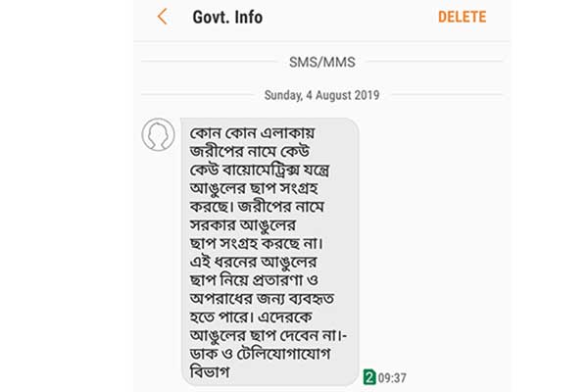Select the final word বিভাগ in the bubble
Screen dimensions: 588x392
210,372
